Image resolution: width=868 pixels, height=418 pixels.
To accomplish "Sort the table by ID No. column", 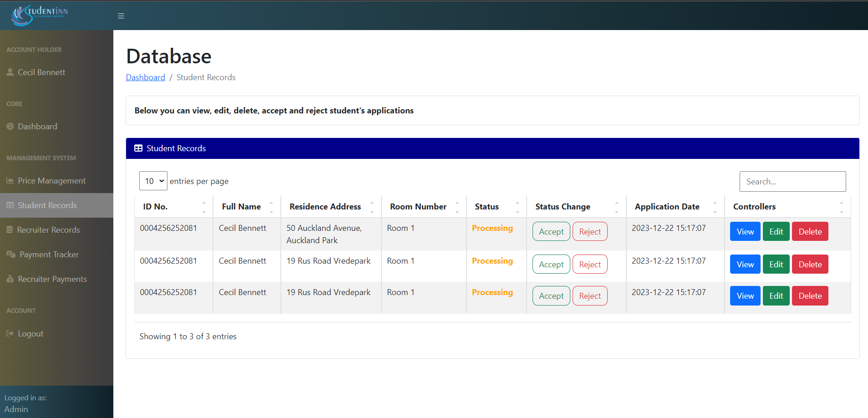I will 173,207.
